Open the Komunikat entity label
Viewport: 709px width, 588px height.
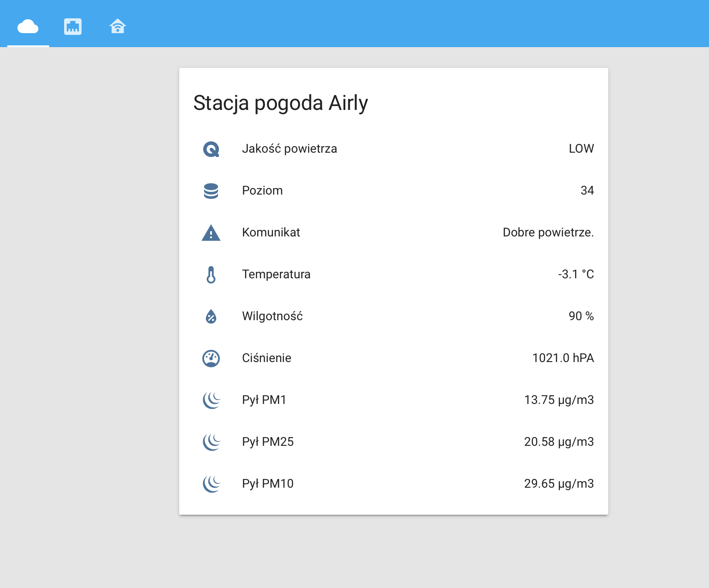tap(271, 232)
